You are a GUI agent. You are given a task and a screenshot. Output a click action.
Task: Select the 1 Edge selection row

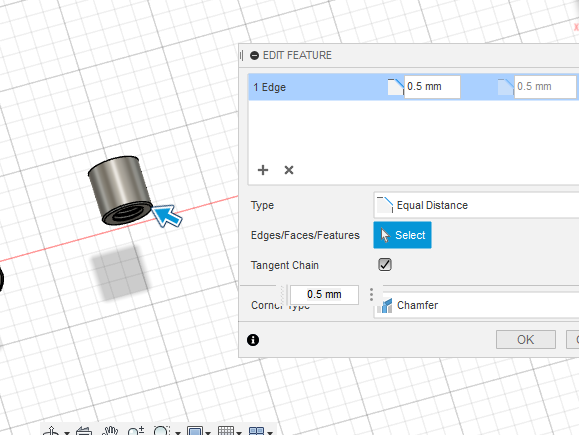[x=414, y=87]
